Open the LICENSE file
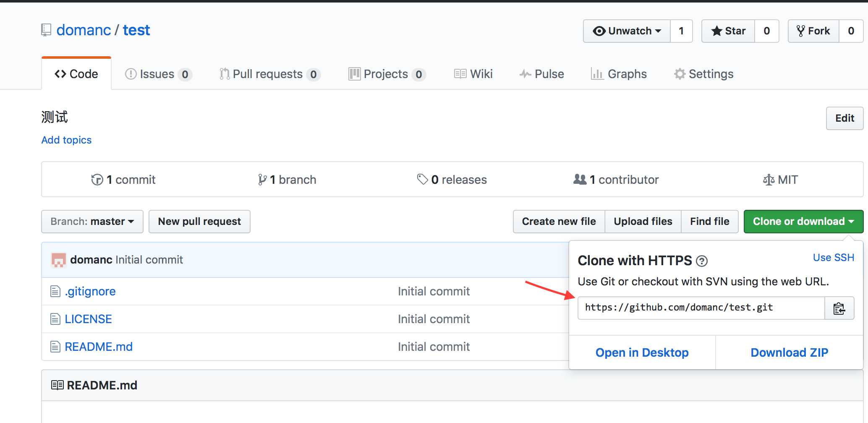This screenshot has width=868, height=423. (88, 319)
